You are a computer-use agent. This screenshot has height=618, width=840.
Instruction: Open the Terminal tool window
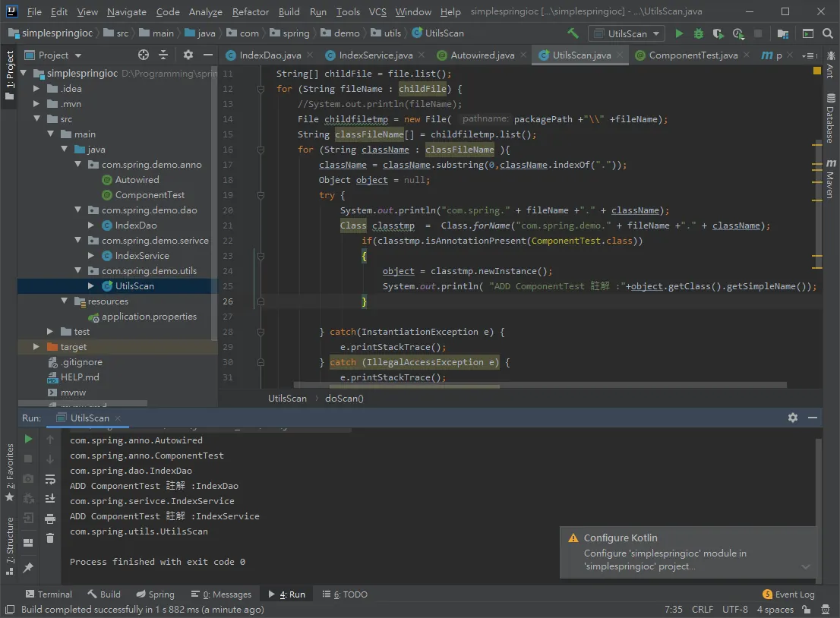coord(48,594)
